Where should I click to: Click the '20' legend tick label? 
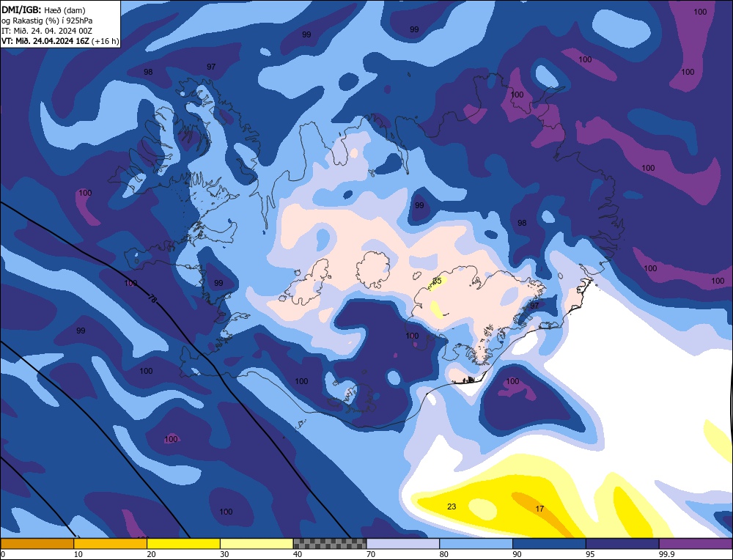coord(152,554)
